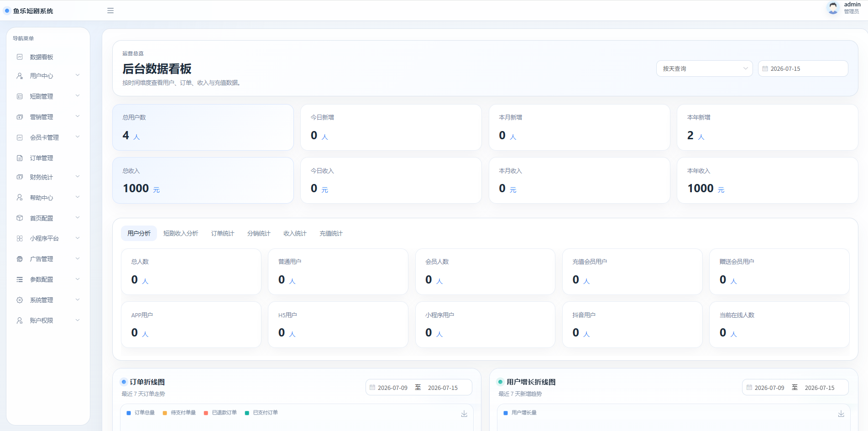Switch to the 短剧收入分析 tab

click(x=181, y=233)
